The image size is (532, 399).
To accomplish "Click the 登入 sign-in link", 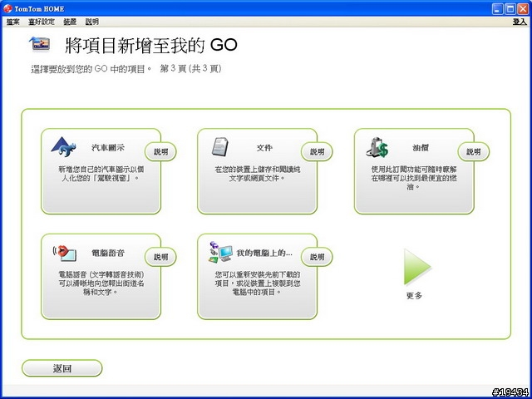I will pyautogui.click(x=520, y=22).
